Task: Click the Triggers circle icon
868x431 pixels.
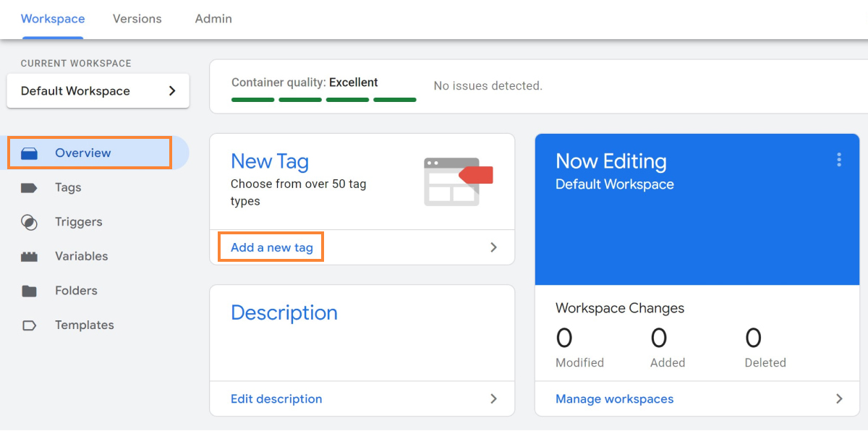Action: [29, 222]
